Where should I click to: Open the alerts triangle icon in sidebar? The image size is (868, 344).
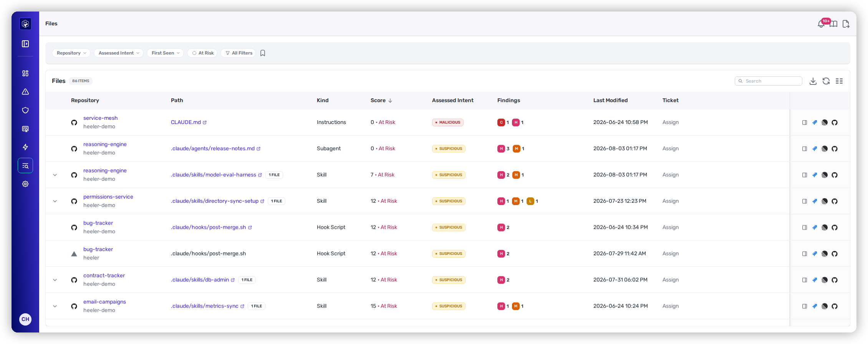25,92
